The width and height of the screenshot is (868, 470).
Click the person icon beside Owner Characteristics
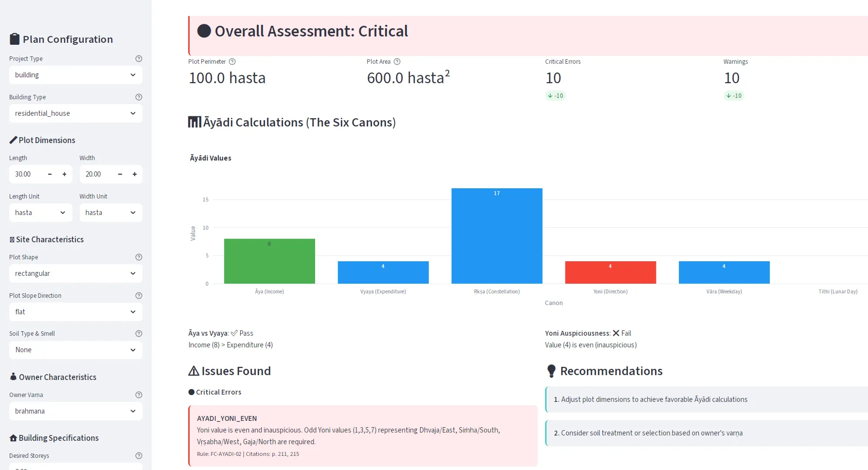[13, 377]
